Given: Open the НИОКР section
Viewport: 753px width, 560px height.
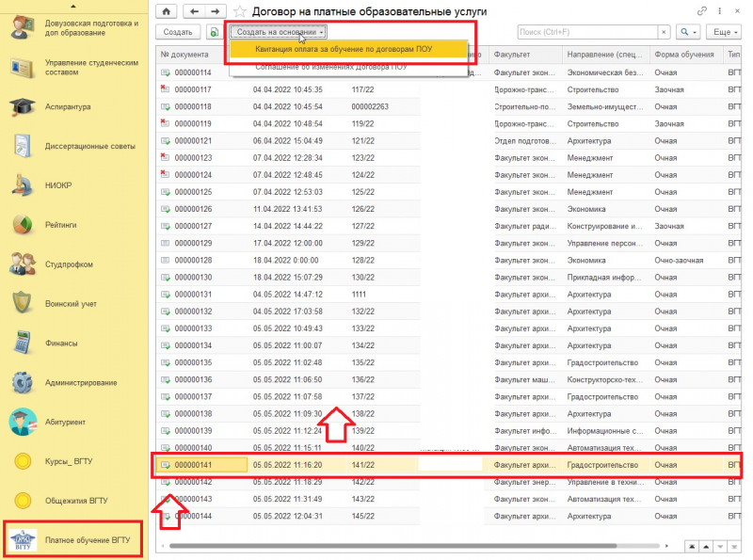Looking at the screenshot, I should tap(40, 185).
